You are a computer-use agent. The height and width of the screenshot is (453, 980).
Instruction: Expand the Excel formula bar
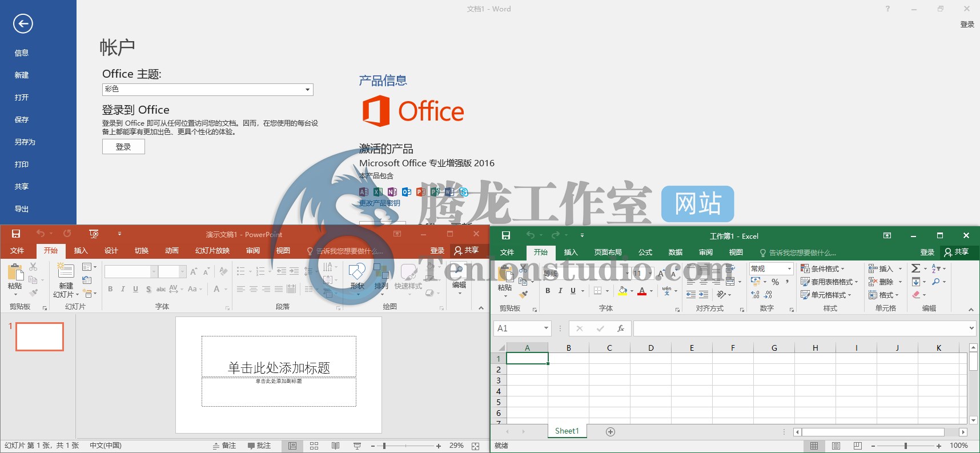(x=971, y=328)
